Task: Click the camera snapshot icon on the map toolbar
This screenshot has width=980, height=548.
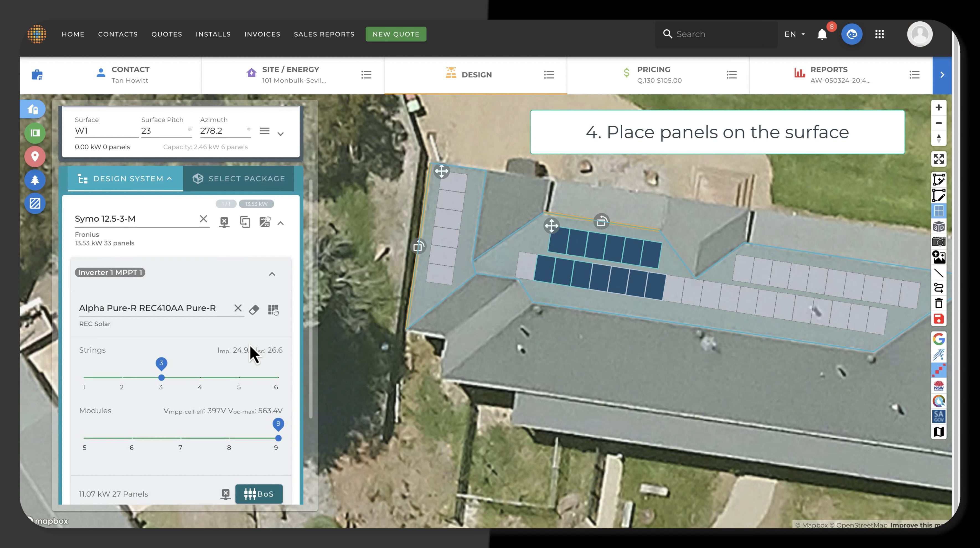Action: 938,242
